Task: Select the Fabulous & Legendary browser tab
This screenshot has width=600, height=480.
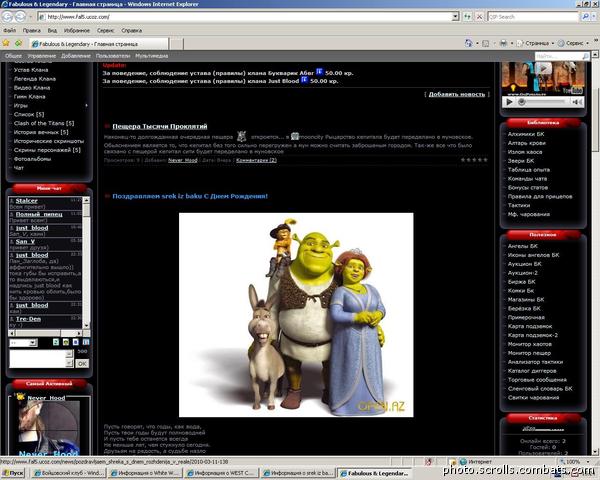Action: 99,44
